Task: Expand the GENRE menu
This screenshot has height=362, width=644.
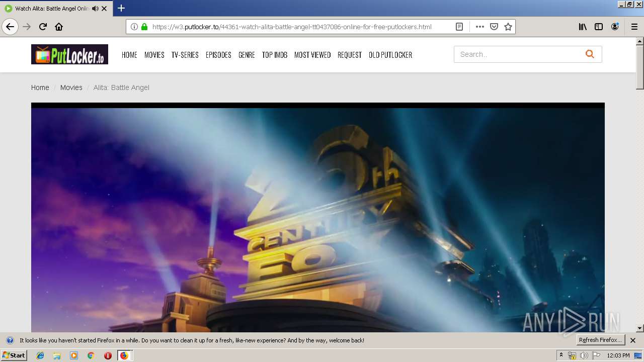Action: pyautogui.click(x=247, y=55)
